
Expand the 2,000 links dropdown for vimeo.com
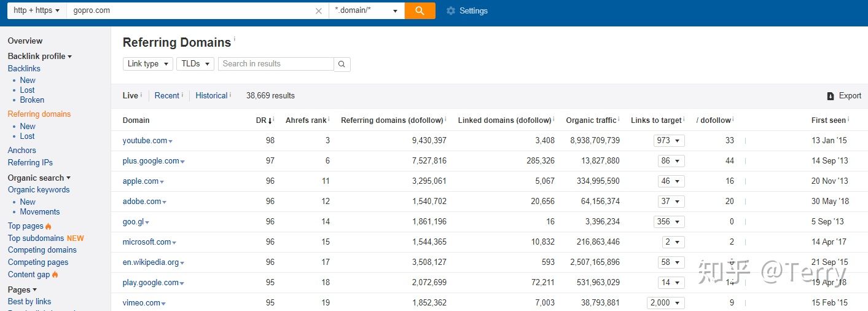(x=666, y=303)
